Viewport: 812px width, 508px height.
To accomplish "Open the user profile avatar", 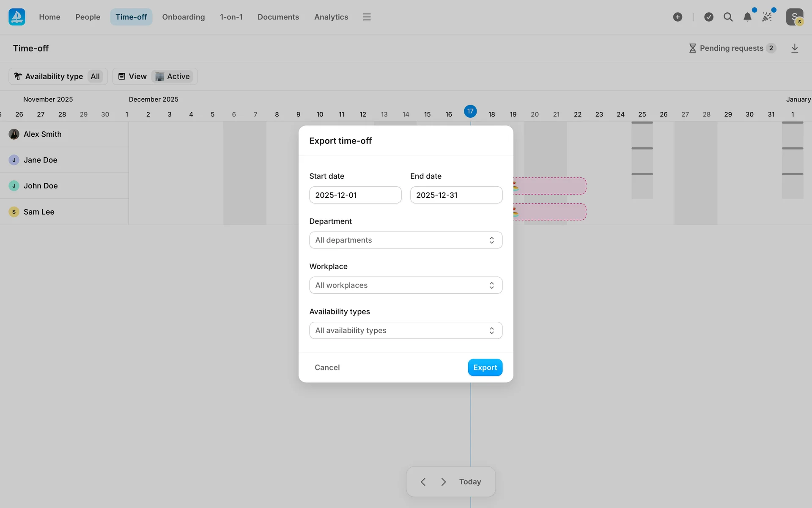I will coord(794,17).
